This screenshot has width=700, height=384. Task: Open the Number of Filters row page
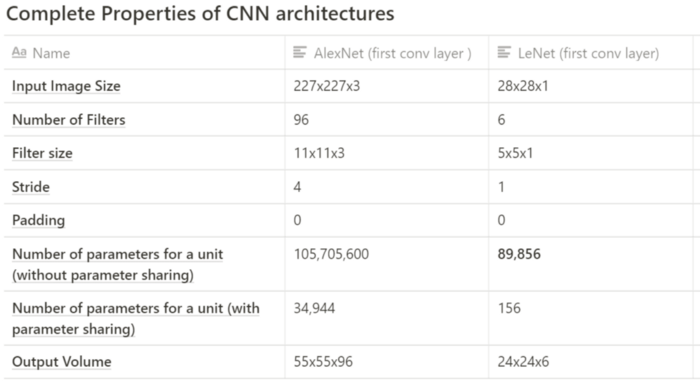coord(69,120)
